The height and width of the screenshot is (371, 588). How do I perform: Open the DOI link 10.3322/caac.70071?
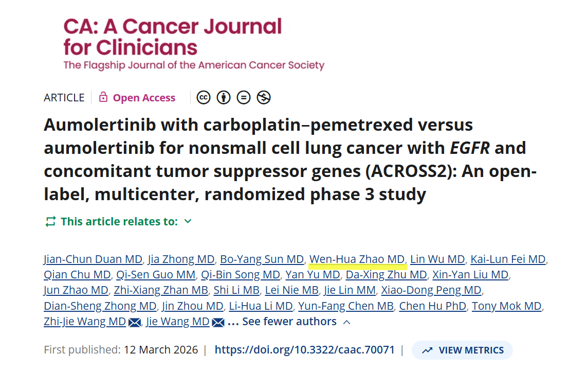305,350
